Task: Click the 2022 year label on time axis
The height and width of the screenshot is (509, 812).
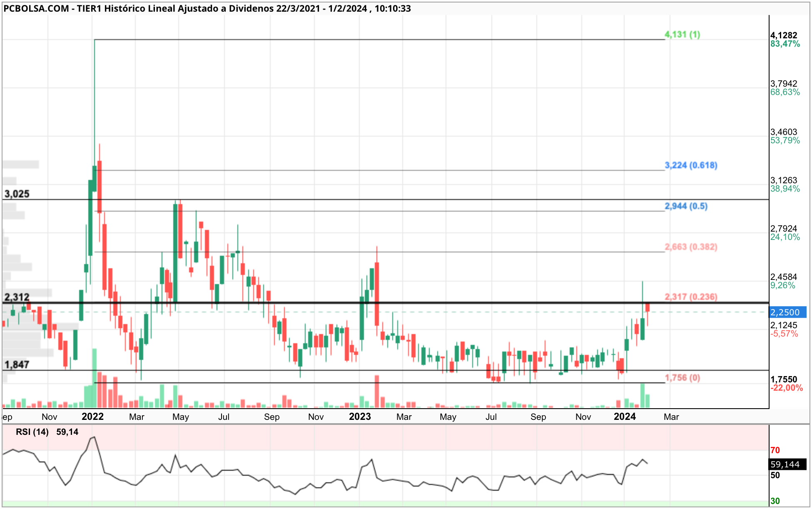Action: coord(92,417)
